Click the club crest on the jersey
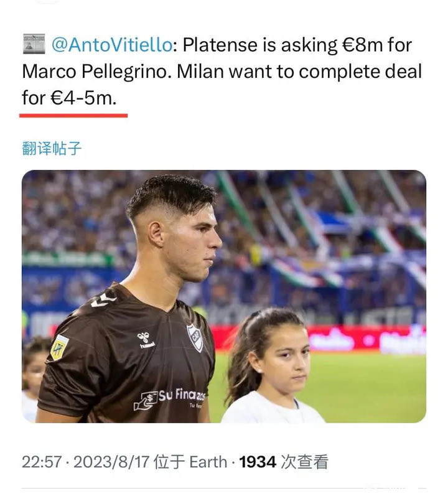448x501 pixels. (x=195, y=337)
